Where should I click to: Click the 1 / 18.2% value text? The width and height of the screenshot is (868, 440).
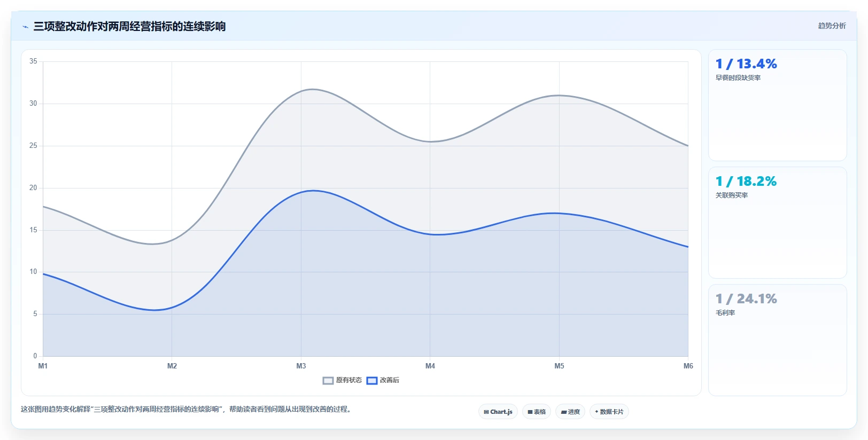(x=746, y=181)
